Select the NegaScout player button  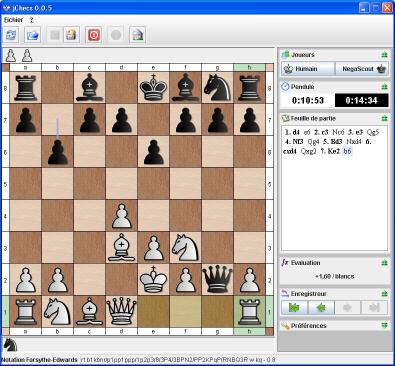pyautogui.click(x=362, y=69)
